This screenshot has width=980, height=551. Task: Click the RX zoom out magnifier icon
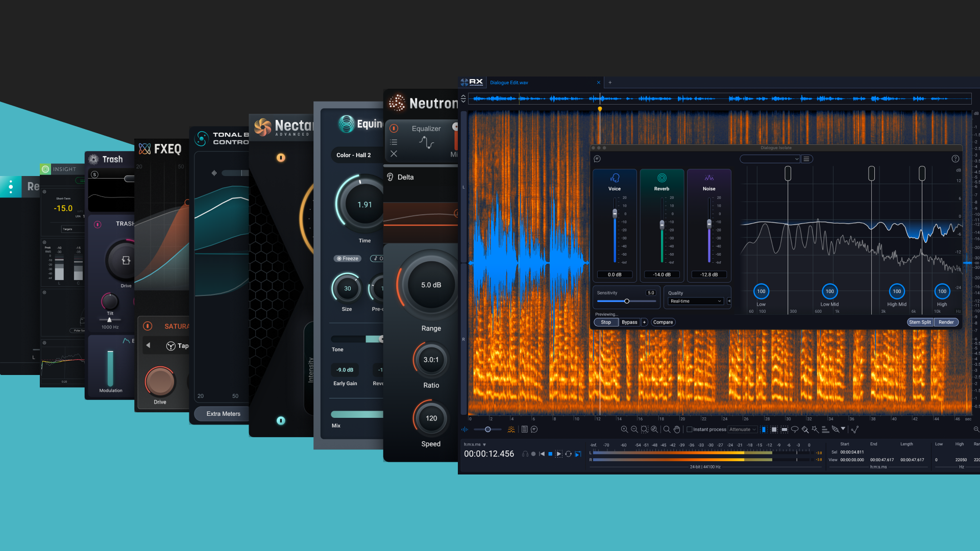(634, 430)
